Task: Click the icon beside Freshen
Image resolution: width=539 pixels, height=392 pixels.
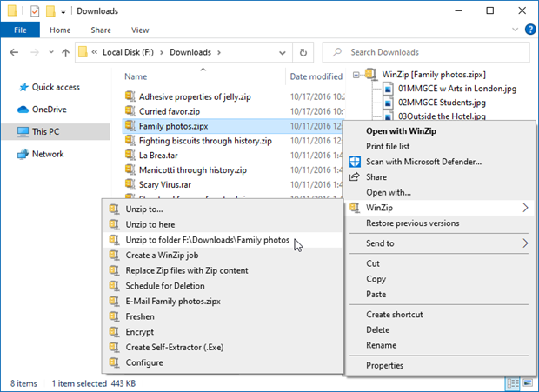Action: click(114, 316)
